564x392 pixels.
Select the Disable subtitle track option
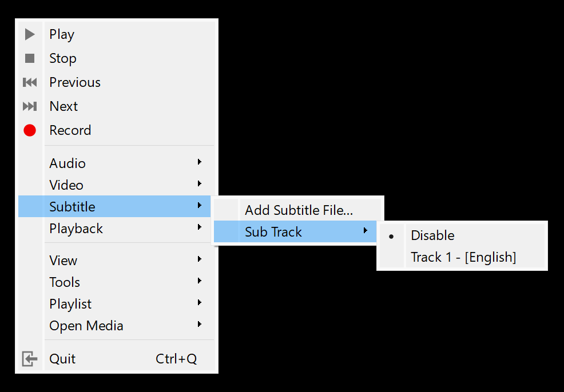(432, 235)
